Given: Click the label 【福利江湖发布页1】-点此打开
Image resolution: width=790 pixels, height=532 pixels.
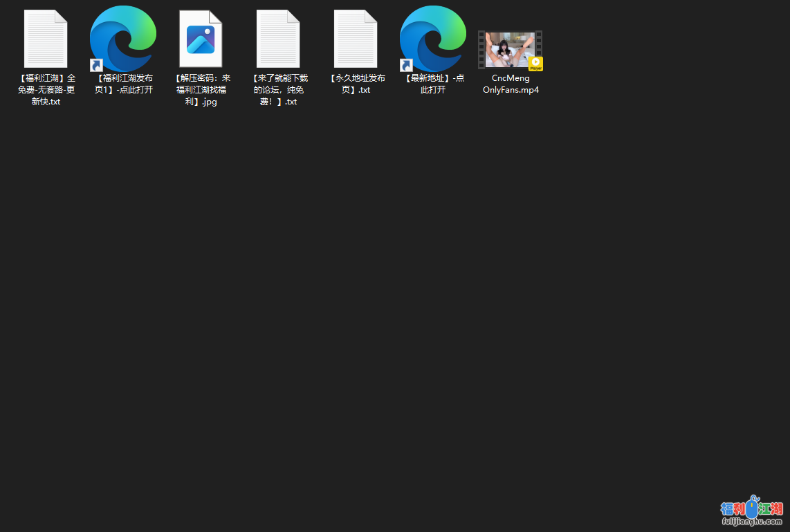Looking at the screenshot, I should [123, 84].
